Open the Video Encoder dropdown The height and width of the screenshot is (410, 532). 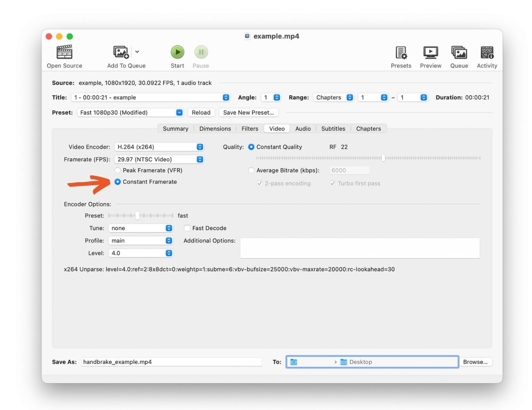coord(159,147)
